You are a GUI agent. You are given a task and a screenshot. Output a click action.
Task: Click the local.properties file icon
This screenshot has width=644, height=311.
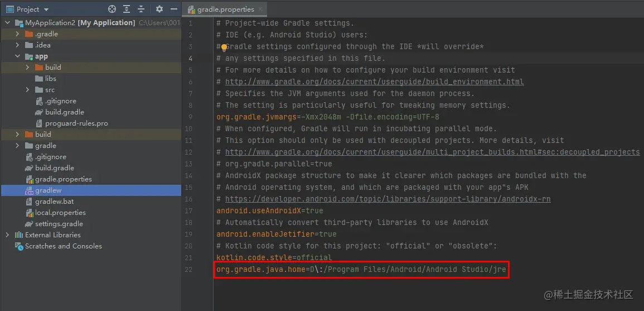click(x=29, y=213)
